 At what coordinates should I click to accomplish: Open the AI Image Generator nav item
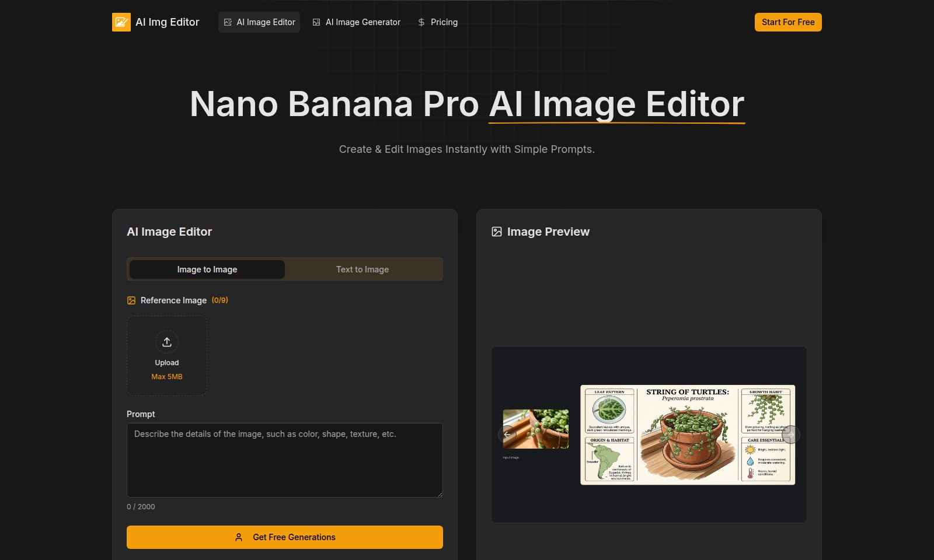click(x=356, y=22)
